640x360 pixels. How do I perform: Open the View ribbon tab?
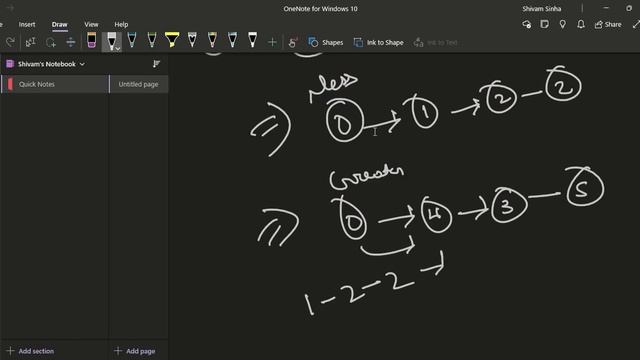tap(91, 24)
